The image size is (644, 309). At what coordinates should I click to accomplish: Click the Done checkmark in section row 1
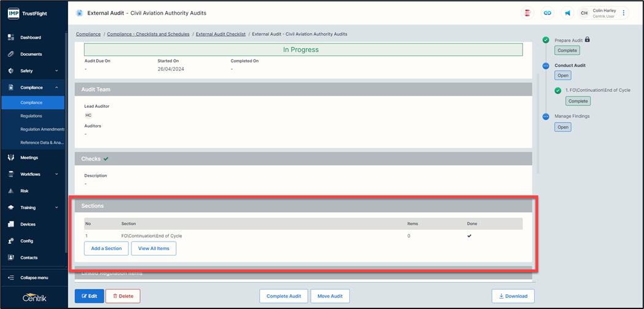pos(470,236)
